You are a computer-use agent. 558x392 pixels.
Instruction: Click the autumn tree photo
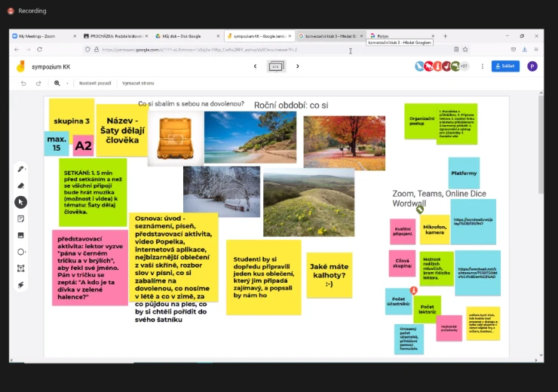(344, 143)
